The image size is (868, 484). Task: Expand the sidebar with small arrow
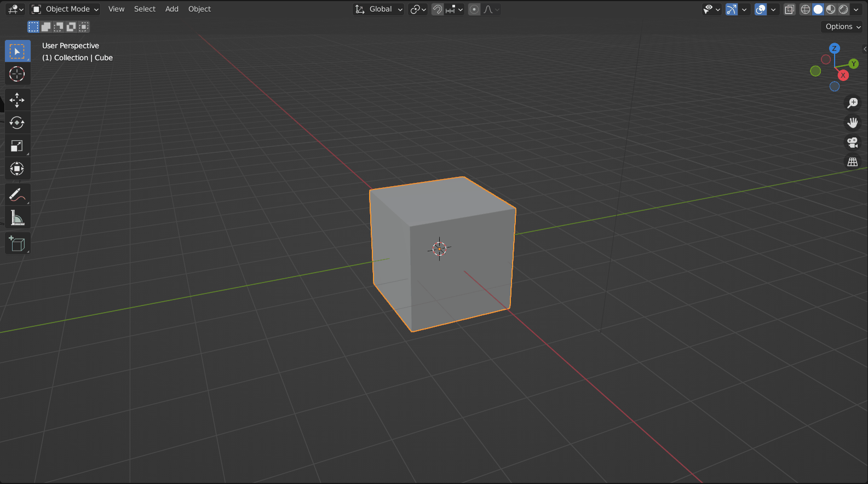[865, 49]
